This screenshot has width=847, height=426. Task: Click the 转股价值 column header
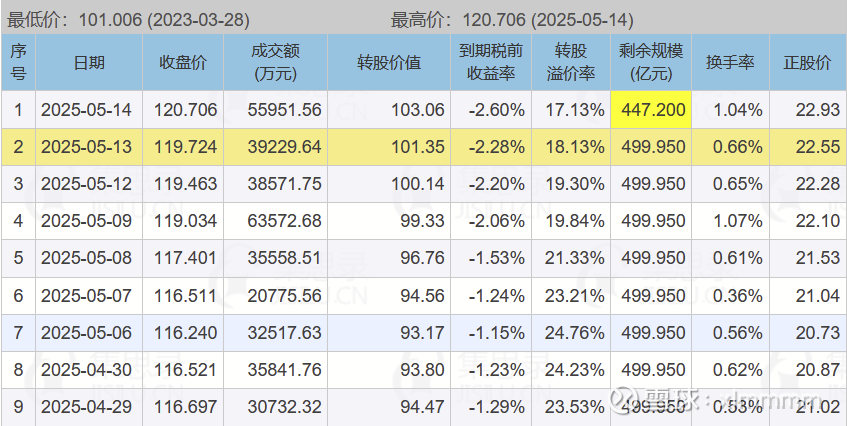point(389,62)
